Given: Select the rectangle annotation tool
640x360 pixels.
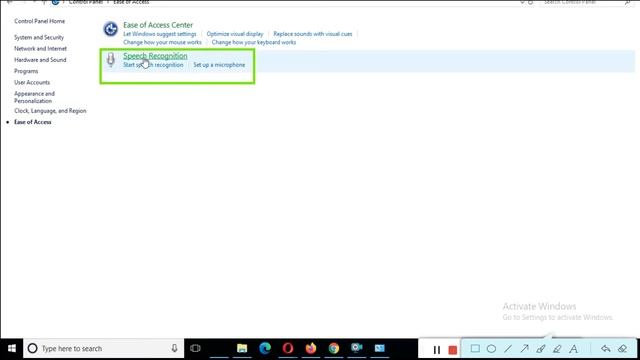Looking at the screenshot, I should (x=475, y=349).
